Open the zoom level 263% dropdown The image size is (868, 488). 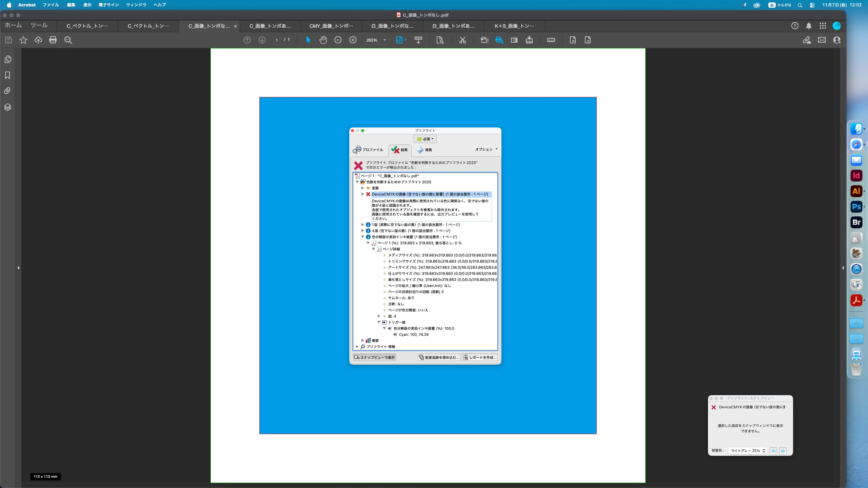(384, 40)
